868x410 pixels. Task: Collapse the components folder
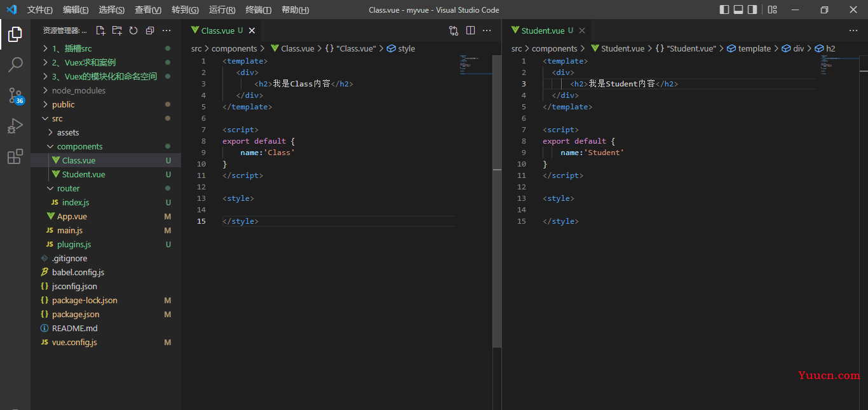coord(105,146)
